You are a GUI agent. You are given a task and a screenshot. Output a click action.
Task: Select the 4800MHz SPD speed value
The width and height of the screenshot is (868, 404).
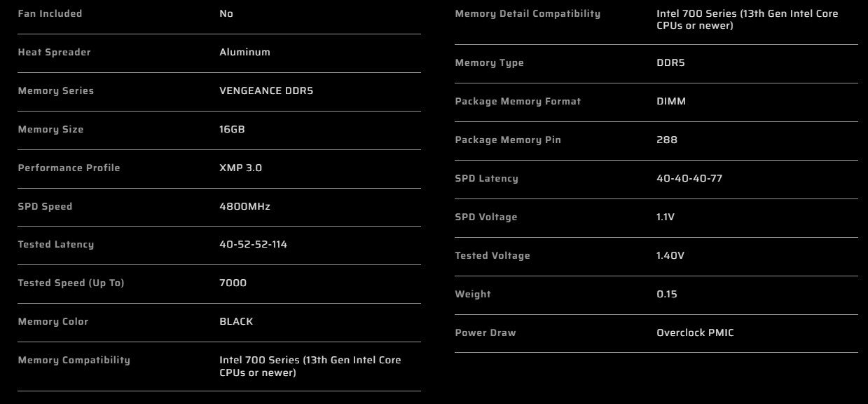click(244, 207)
